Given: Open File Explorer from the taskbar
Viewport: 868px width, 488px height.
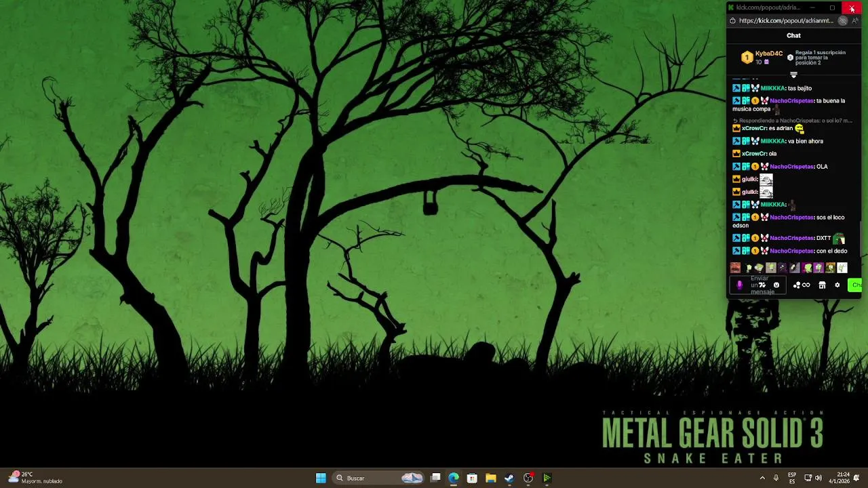Looking at the screenshot, I should point(491,478).
